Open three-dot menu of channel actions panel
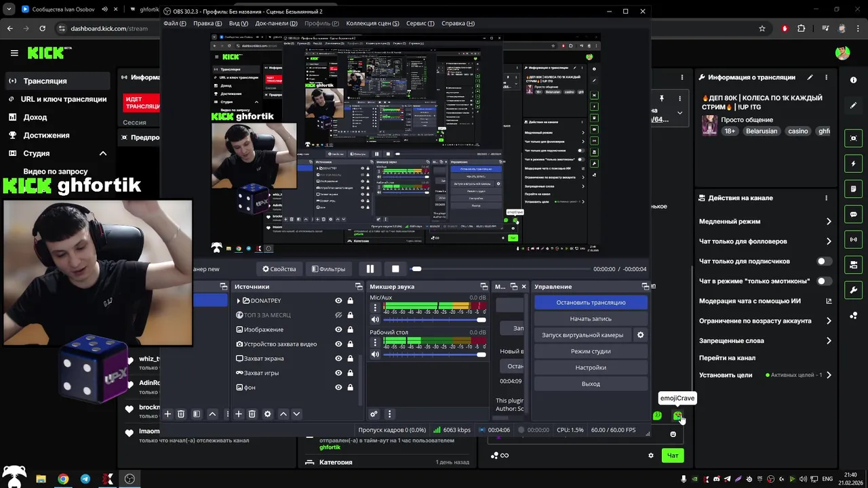Viewport: 868px width, 488px height. click(x=826, y=198)
